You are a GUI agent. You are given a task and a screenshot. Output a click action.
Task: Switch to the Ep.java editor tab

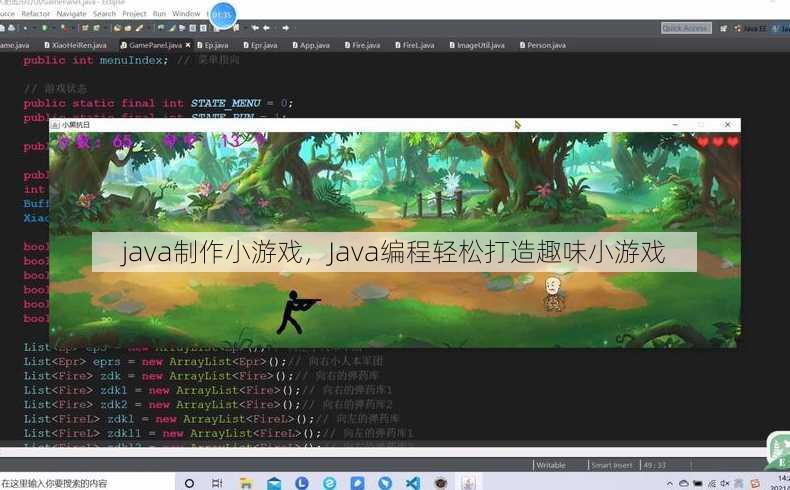(x=213, y=45)
